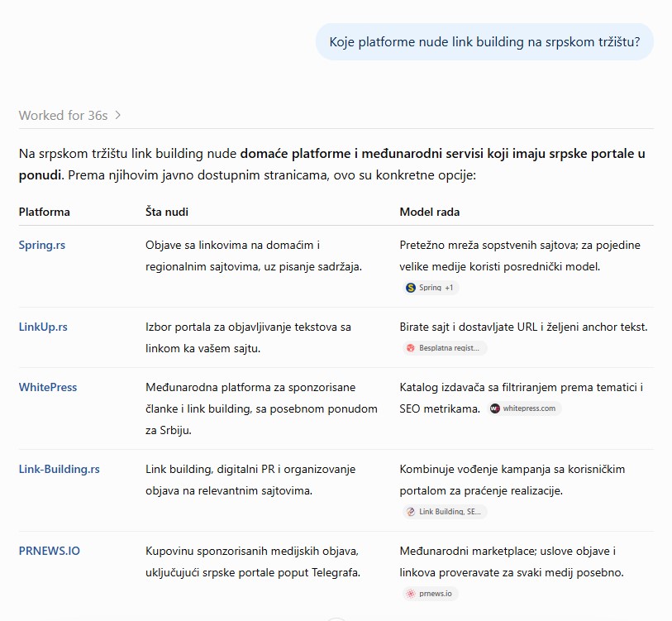Click the "Besplatna regist..." source chip

pos(445,348)
